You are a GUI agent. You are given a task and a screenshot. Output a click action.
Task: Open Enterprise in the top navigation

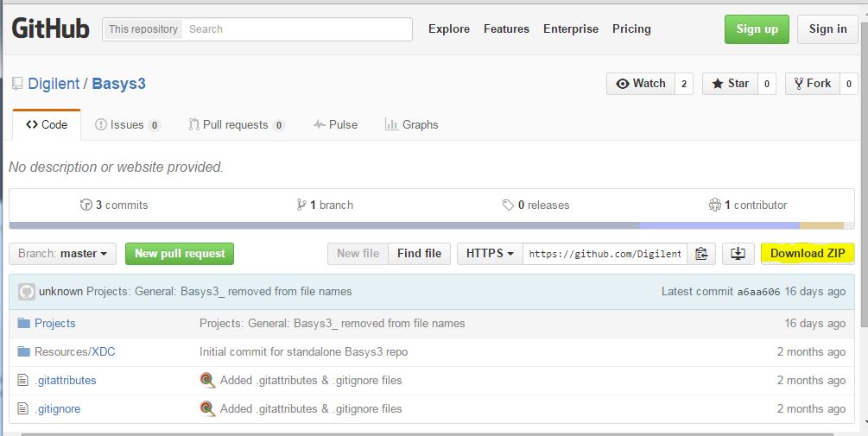[571, 28]
